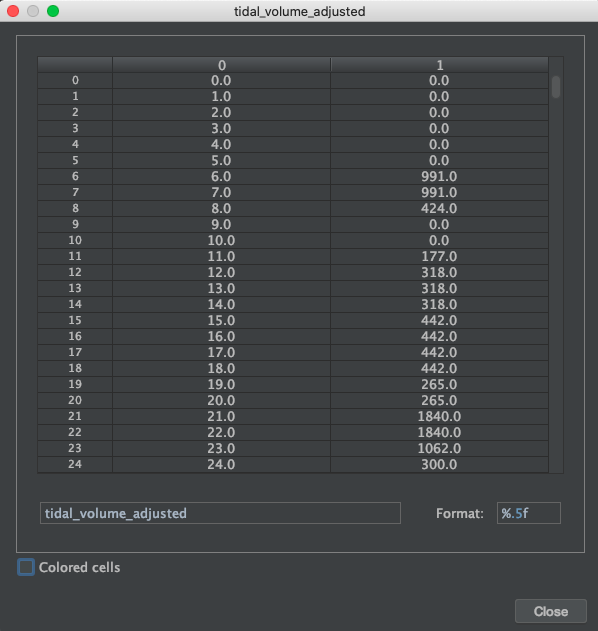Click row header 21

tap(75, 416)
